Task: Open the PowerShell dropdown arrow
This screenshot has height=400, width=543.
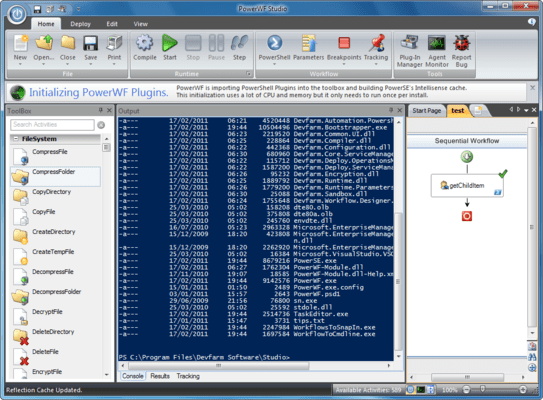Action: click(x=274, y=64)
